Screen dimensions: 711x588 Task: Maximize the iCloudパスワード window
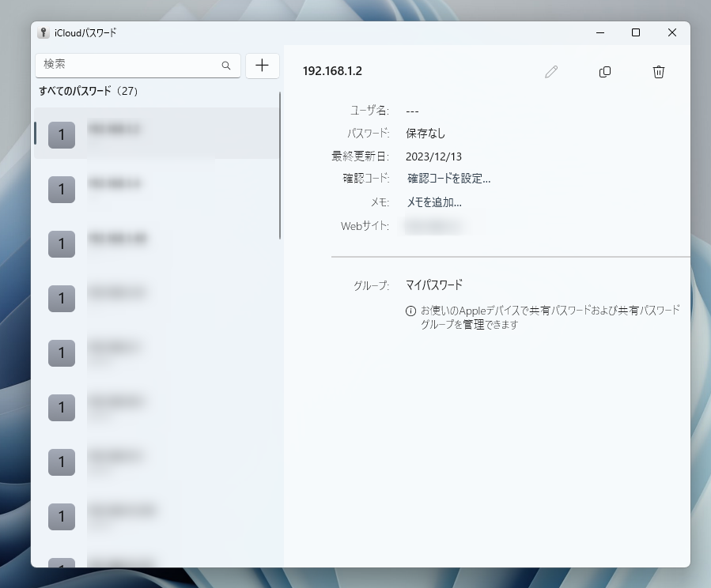point(636,32)
